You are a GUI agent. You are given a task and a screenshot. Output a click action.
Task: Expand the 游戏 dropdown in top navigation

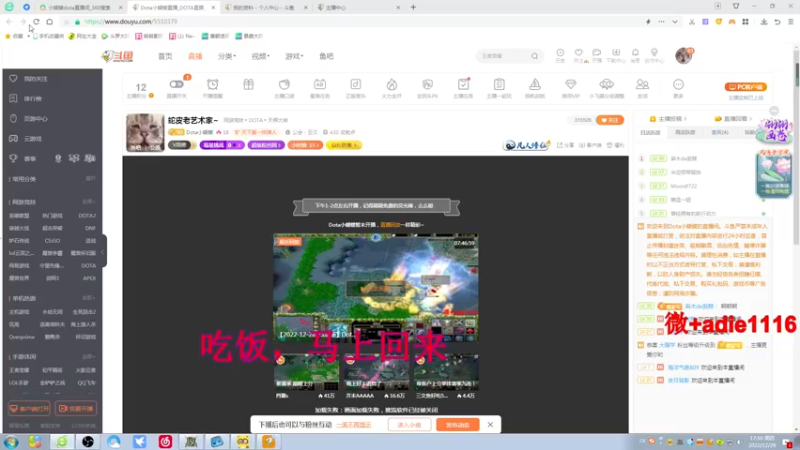294,56
